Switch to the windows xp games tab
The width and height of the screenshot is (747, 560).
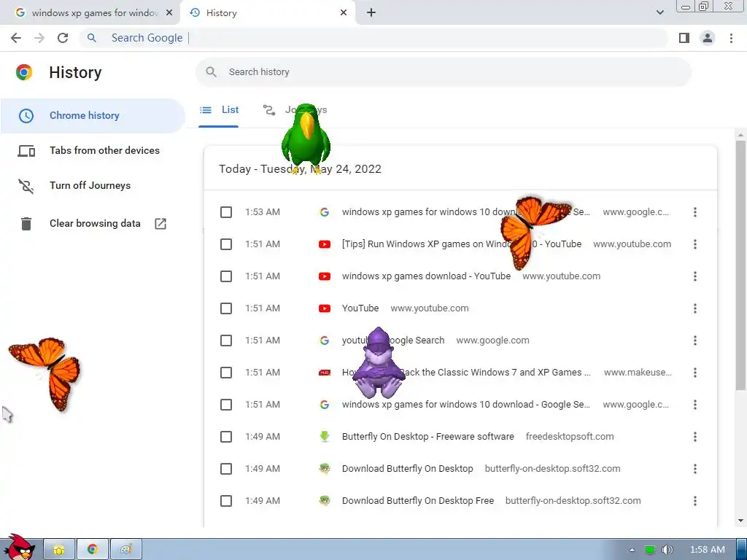[90, 13]
